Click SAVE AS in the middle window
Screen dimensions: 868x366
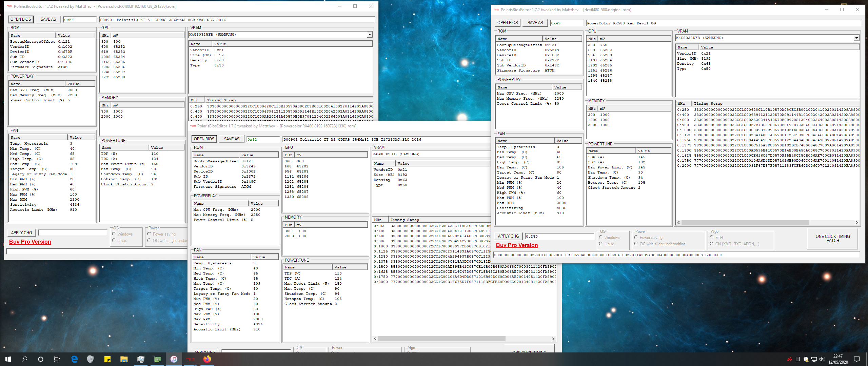pos(232,139)
